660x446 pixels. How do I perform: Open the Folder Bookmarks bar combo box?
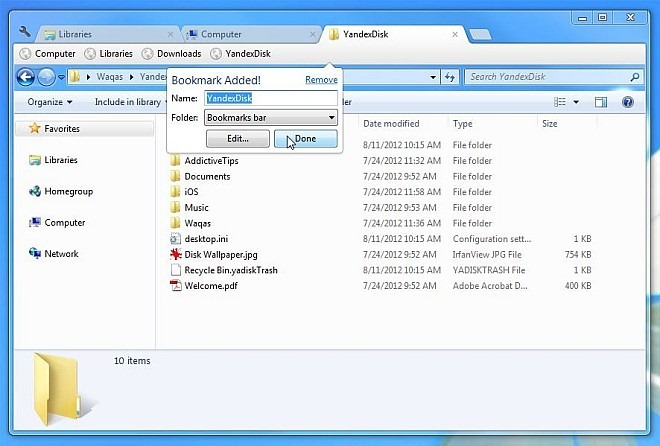click(x=271, y=118)
